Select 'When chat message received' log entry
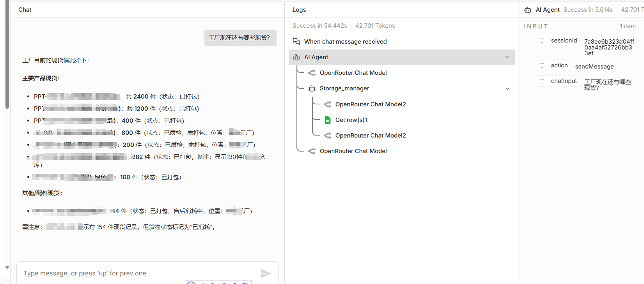 [345, 42]
